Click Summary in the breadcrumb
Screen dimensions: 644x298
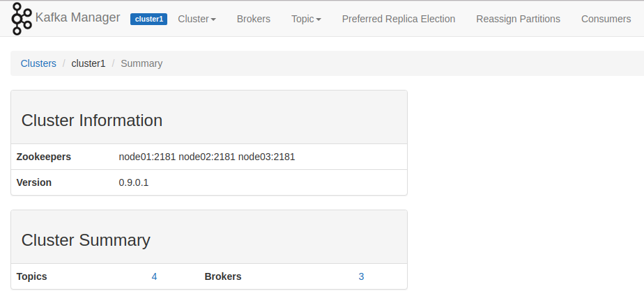[x=141, y=63]
